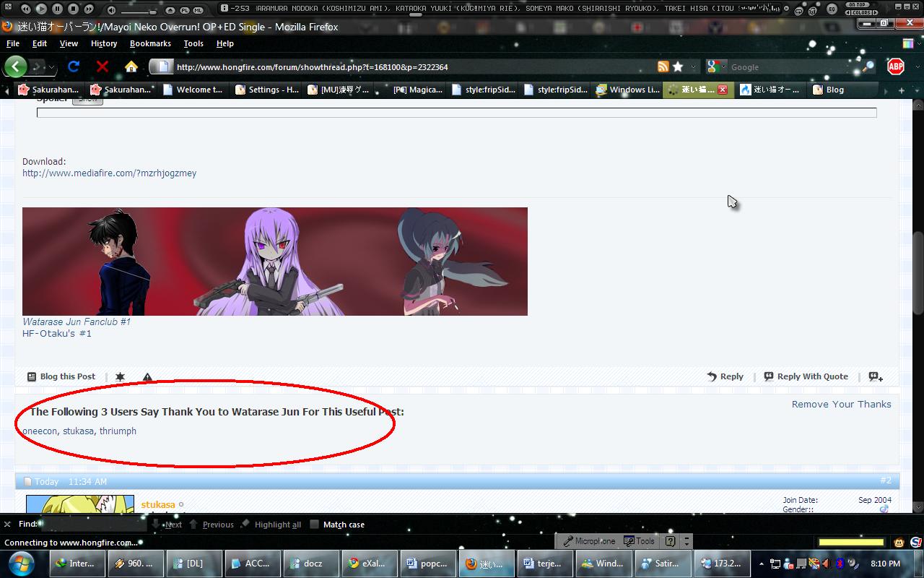
Task: Click the media player previous track button
Action: (26, 9)
